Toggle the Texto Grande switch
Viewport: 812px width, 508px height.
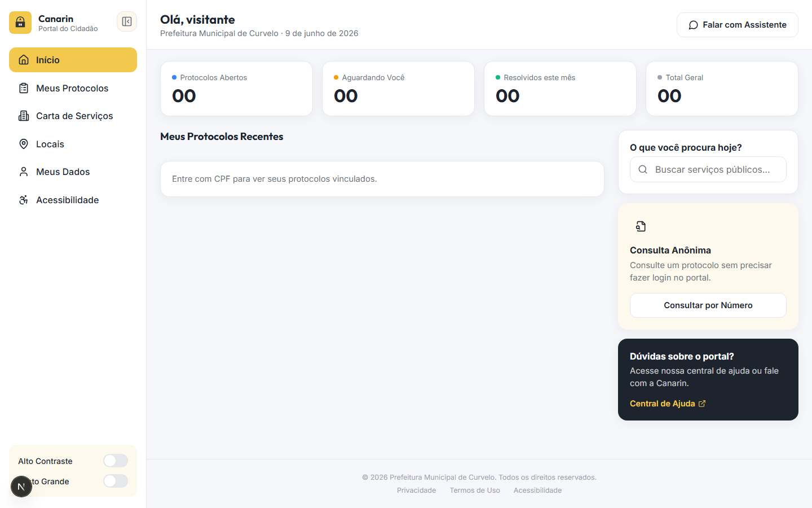tap(116, 481)
